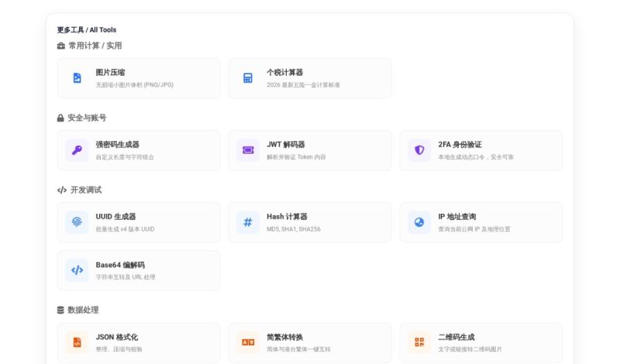The height and width of the screenshot is (364, 620).
Task: Click the Hash 计算器 hashtag icon
Action: point(248,222)
